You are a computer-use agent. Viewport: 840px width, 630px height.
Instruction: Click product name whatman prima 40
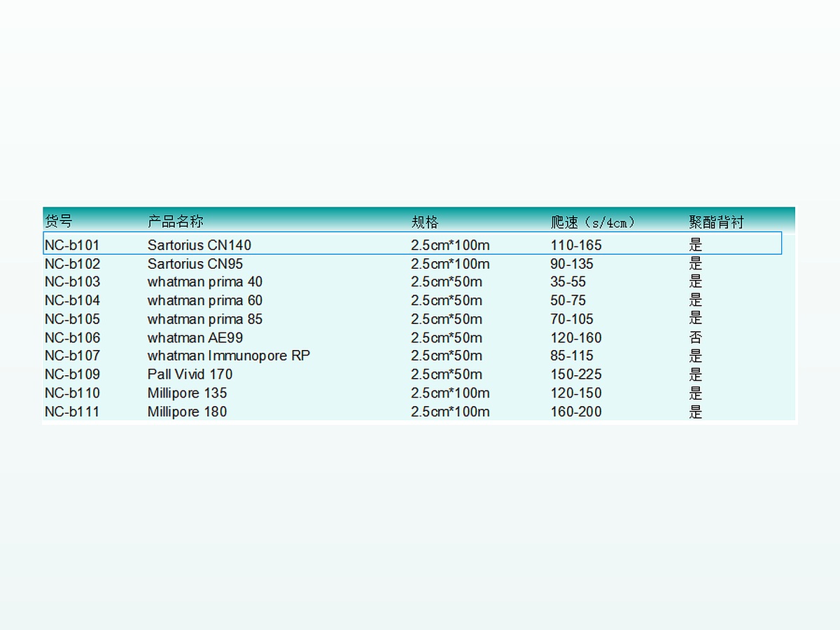[x=205, y=282]
